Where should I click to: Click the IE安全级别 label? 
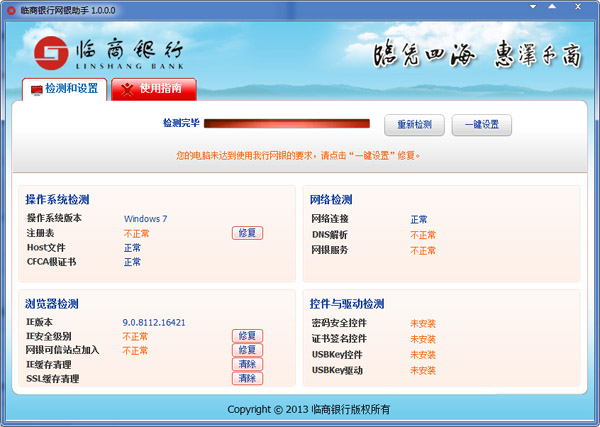[x=48, y=336]
